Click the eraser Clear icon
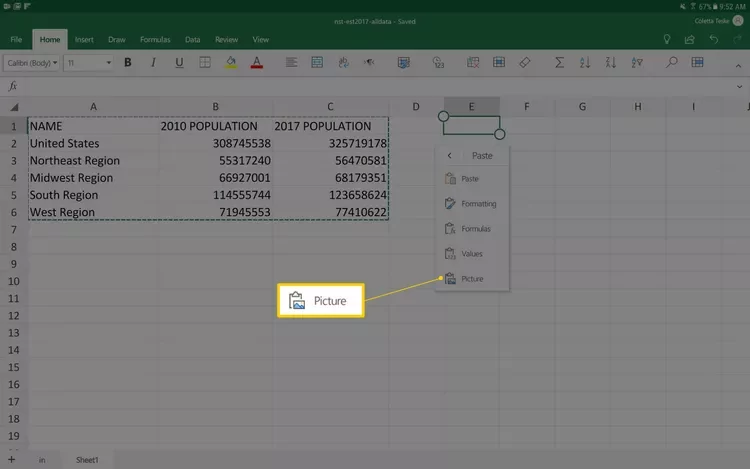This screenshot has height=469, width=750. point(525,63)
